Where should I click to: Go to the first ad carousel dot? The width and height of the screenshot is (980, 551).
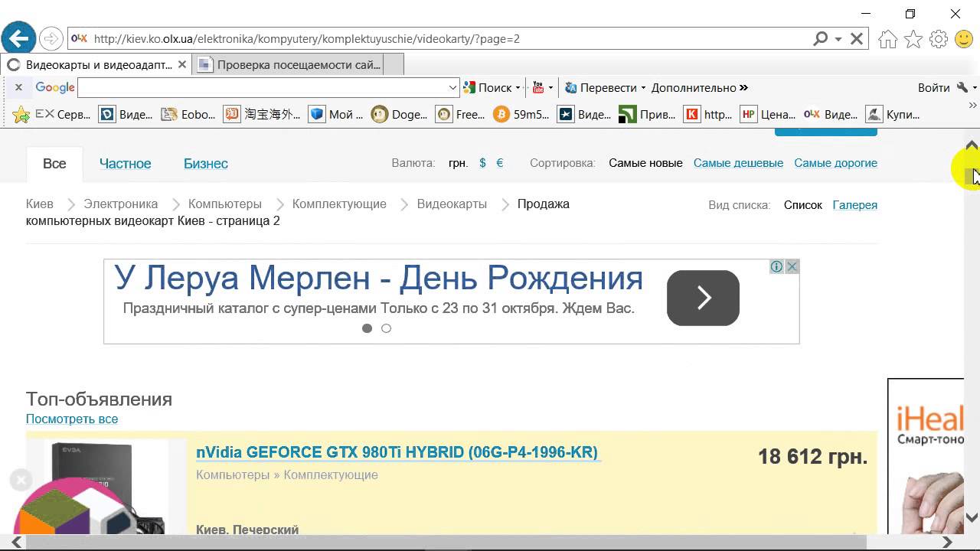[x=367, y=328]
